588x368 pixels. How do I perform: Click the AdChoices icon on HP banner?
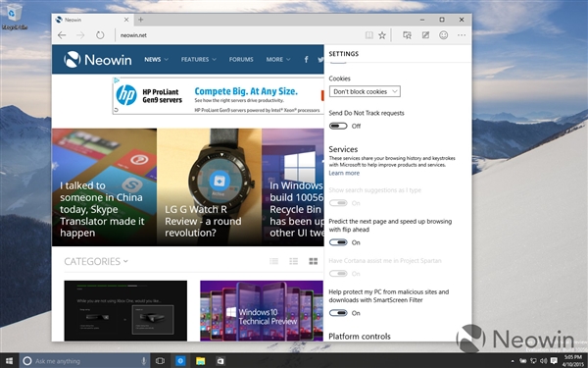click(x=117, y=80)
